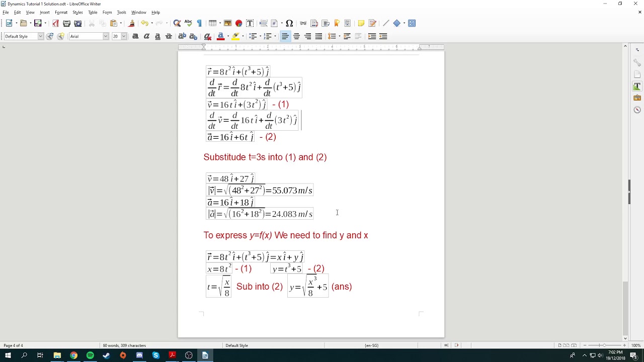Undo the last action
Viewport: 644px width, 362px height.
(144, 23)
